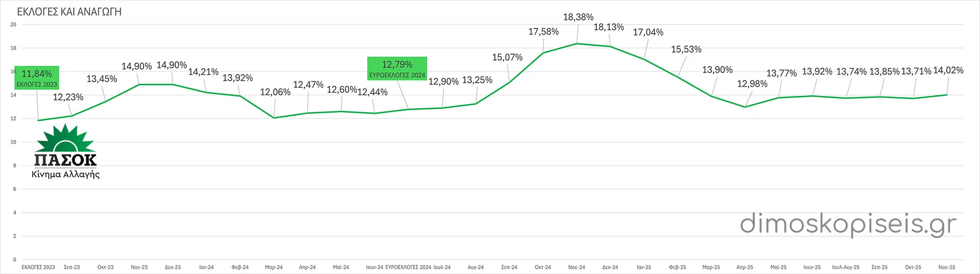Click the Νοε-25 axis label
The image size is (980, 274).
coord(946,267)
